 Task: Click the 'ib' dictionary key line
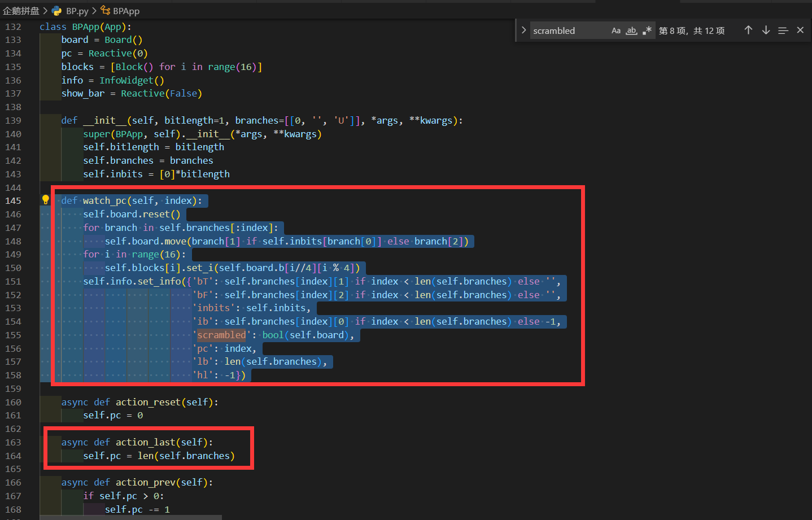coord(377,321)
